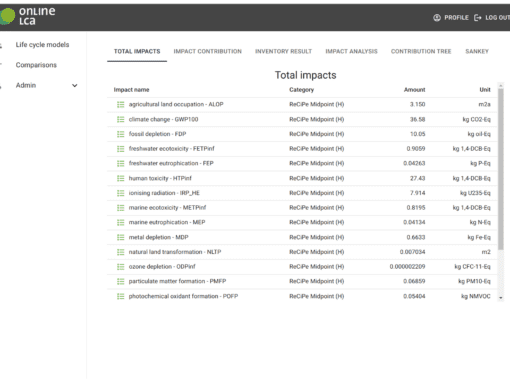The width and height of the screenshot is (510, 382).
Task: Open the Inventory Result tab
Action: pyautogui.click(x=283, y=51)
